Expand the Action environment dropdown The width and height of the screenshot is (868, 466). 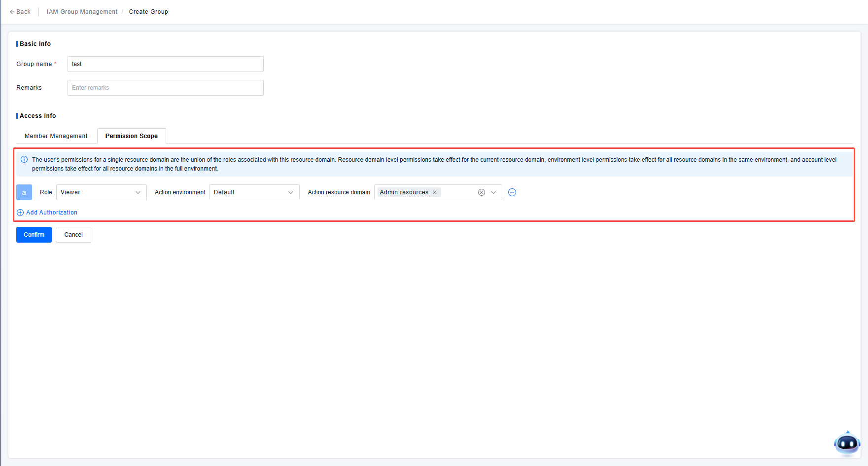[254, 192]
